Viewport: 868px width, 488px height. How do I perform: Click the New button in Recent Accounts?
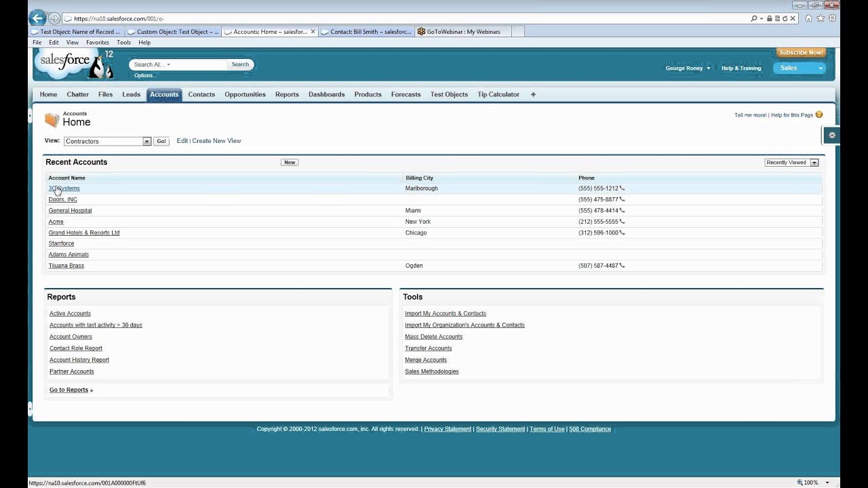pyautogui.click(x=290, y=163)
